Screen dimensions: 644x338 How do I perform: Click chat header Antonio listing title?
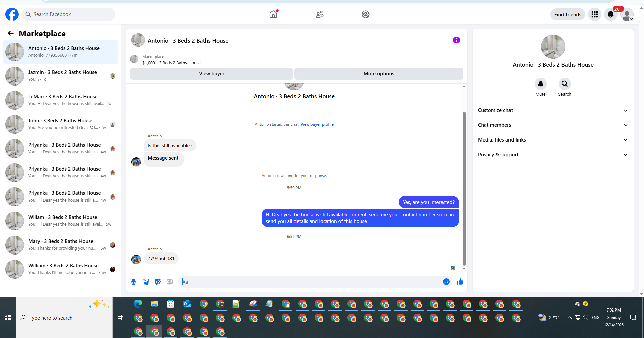[188, 41]
